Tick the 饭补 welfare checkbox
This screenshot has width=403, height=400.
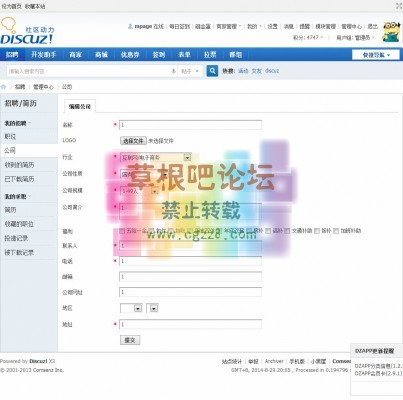coord(317,231)
